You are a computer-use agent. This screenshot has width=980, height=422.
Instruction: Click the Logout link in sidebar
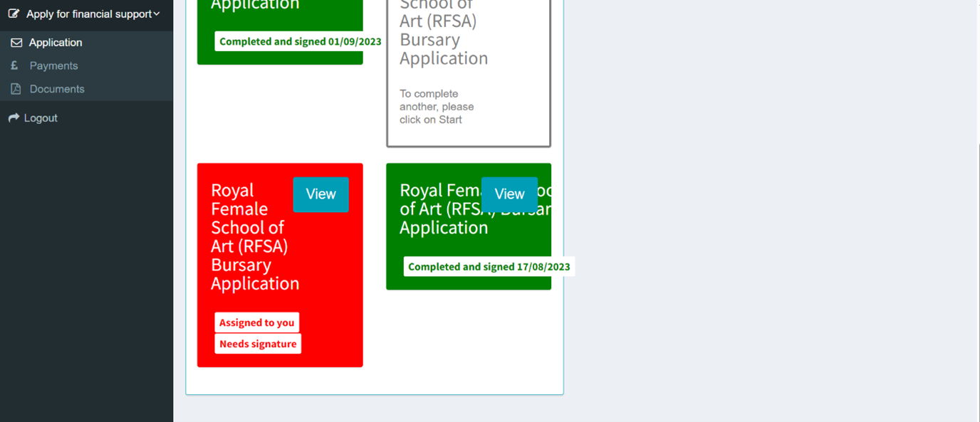tap(41, 118)
